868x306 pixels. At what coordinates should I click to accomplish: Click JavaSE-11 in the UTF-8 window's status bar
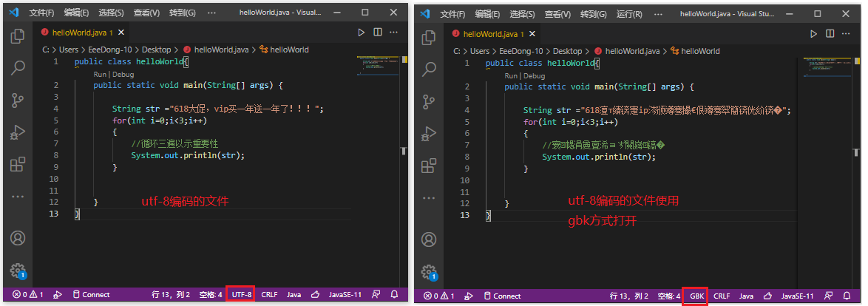(x=343, y=295)
